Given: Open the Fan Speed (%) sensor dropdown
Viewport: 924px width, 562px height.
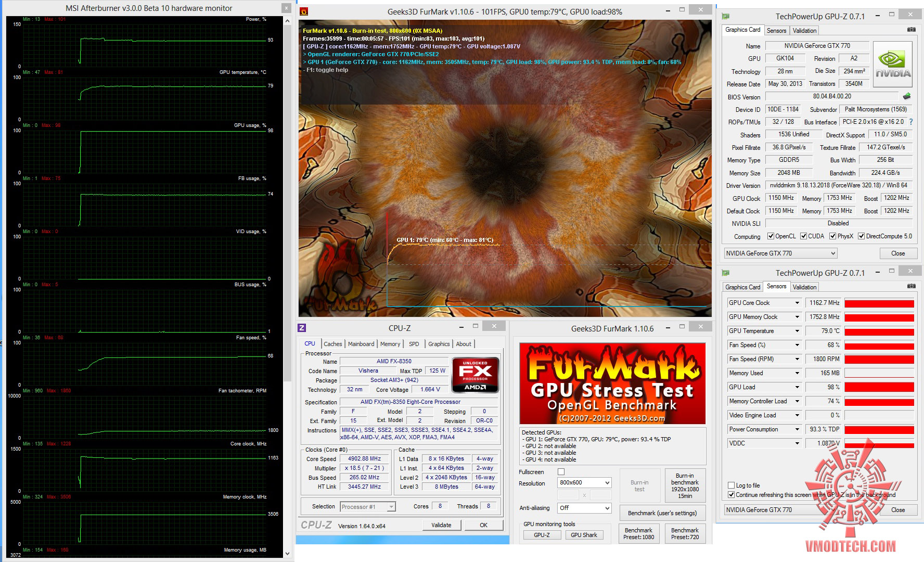Looking at the screenshot, I should [x=797, y=345].
